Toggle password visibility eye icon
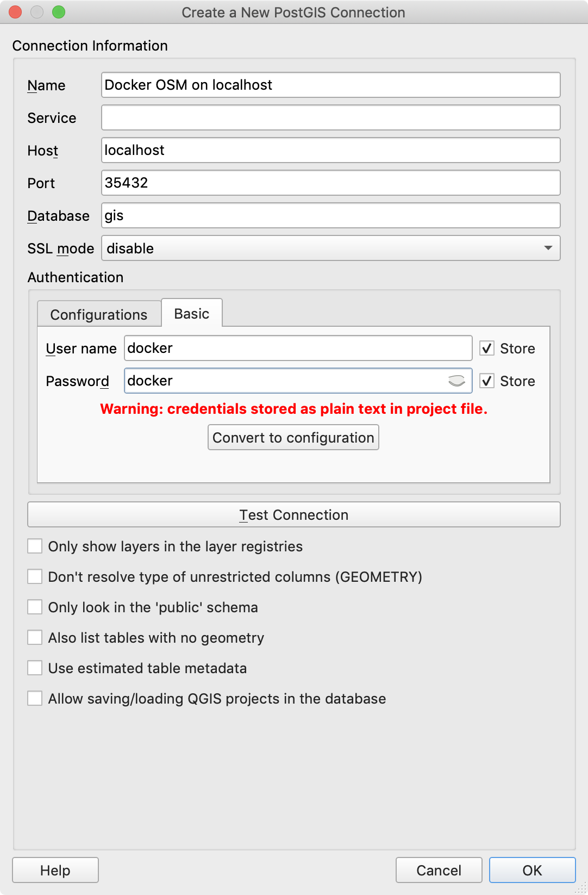The height and width of the screenshot is (895, 588). [456, 381]
